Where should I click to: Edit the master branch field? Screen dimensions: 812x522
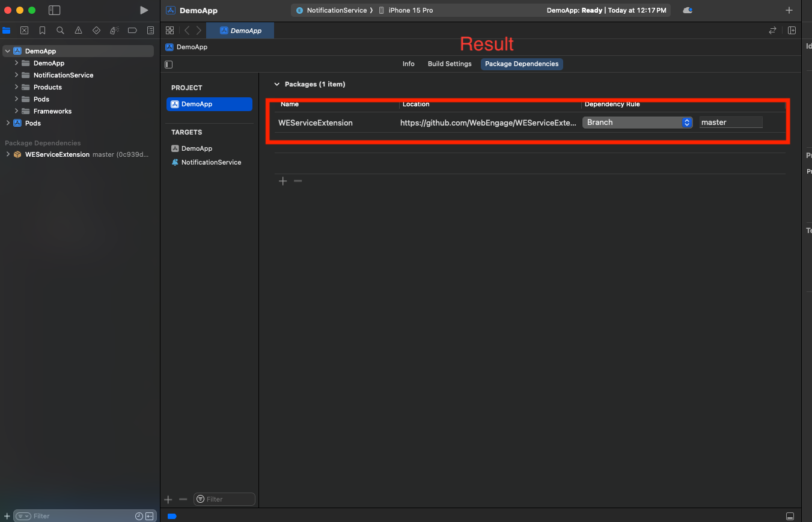click(731, 123)
